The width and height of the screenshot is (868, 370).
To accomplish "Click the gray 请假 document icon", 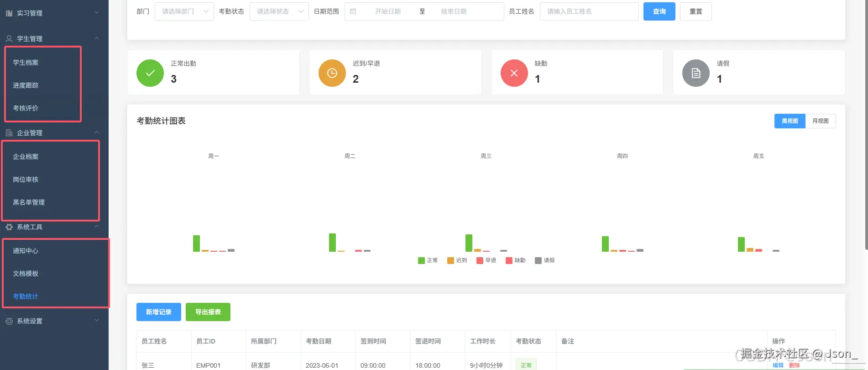I will click(x=696, y=73).
